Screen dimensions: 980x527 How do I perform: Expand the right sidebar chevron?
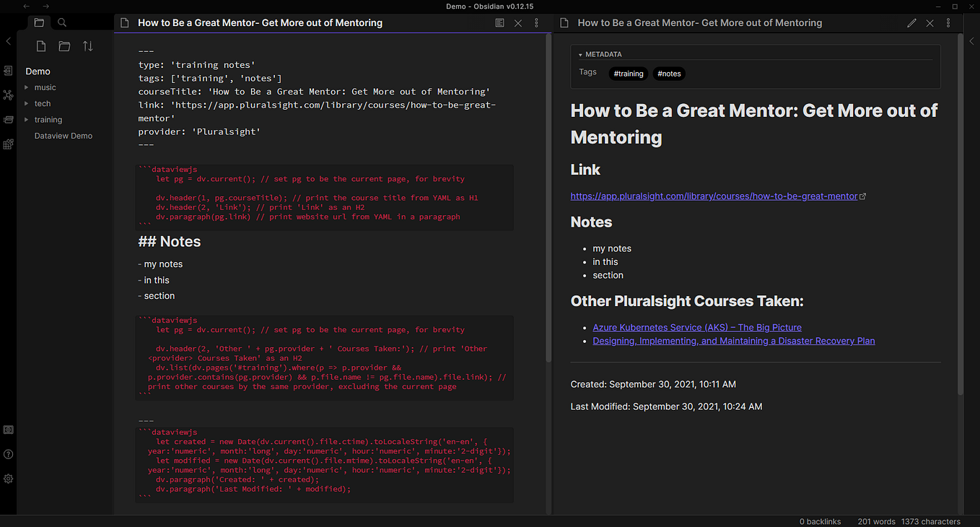tap(972, 40)
